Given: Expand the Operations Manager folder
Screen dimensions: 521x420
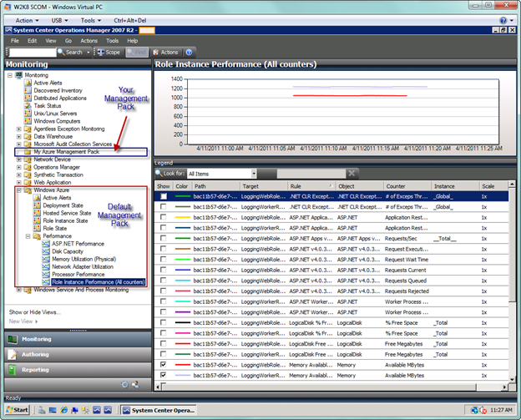Looking at the screenshot, I should tap(19, 167).
